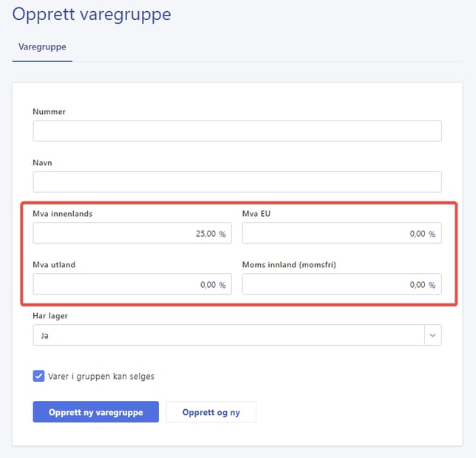Viewport: 476px width, 458px height.
Task: Click the Har lager label text
Action: (50, 316)
